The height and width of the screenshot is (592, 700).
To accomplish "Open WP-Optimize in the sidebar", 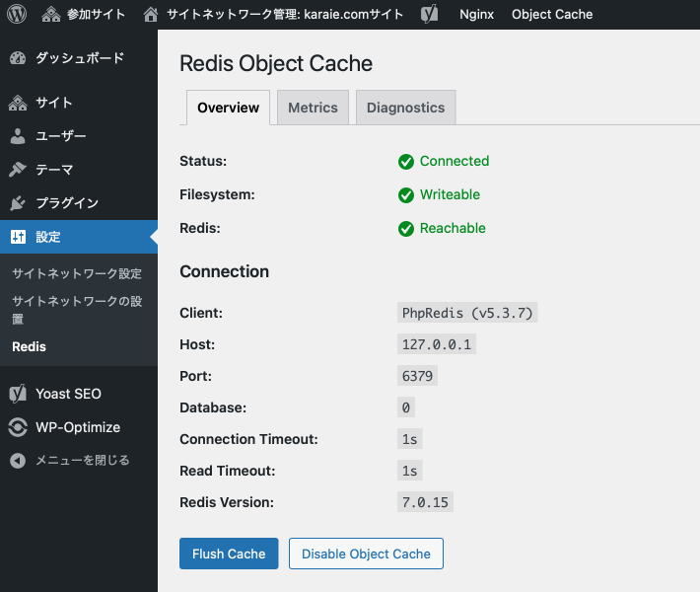I will [79, 427].
